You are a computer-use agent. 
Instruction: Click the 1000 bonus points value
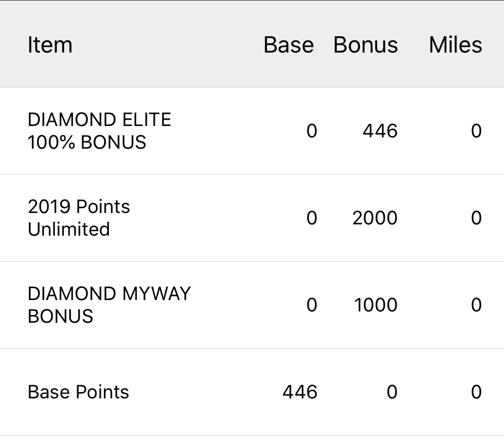tap(375, 305)
